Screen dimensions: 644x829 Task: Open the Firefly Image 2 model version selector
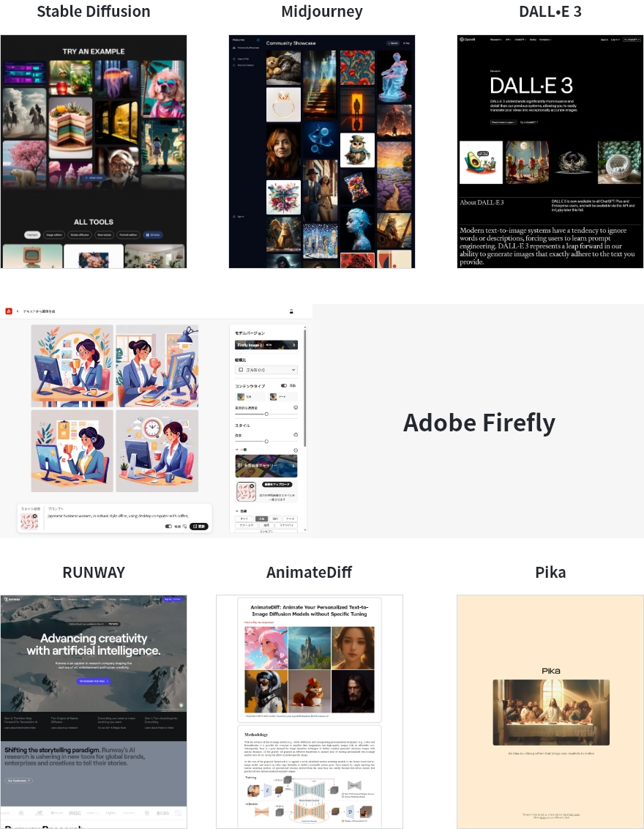tap(266, 345)
